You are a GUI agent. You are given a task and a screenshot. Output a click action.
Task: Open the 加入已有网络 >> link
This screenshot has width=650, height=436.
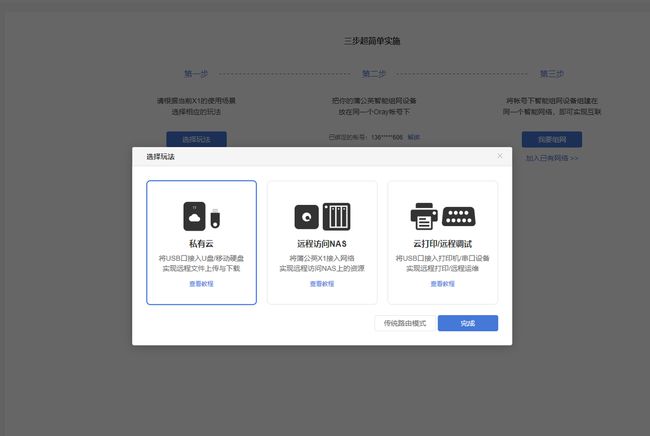click(552, 158)
